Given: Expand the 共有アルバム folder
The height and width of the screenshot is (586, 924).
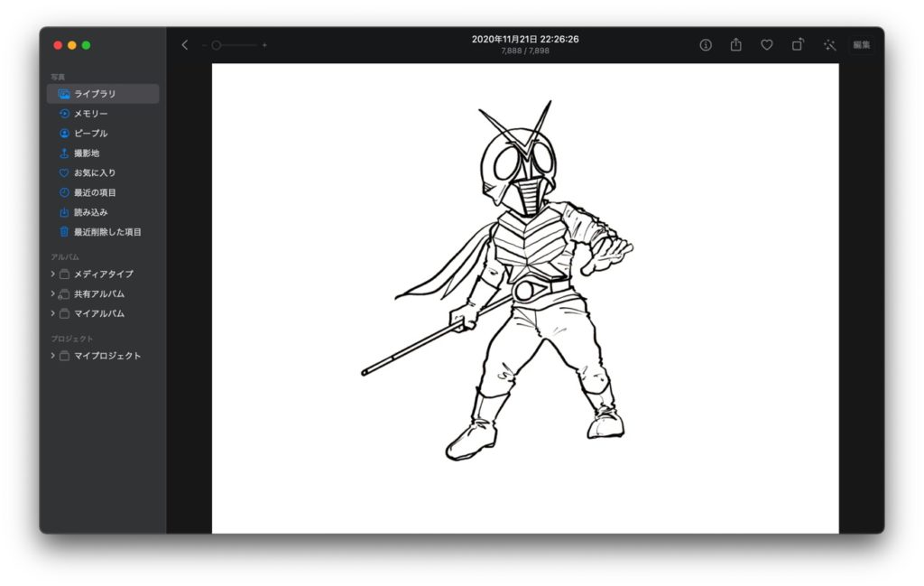Looking at the screenshot, I should [52, 293].
